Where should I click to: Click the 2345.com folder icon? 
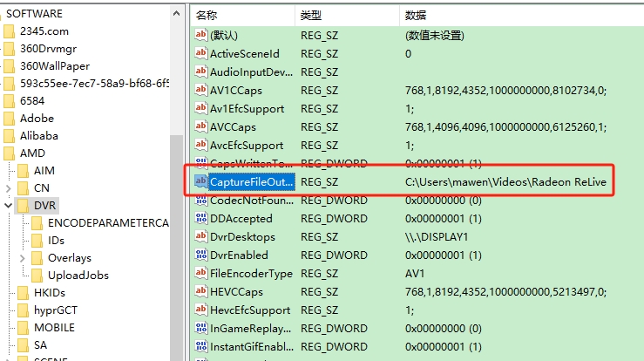[x=9, y=31]
